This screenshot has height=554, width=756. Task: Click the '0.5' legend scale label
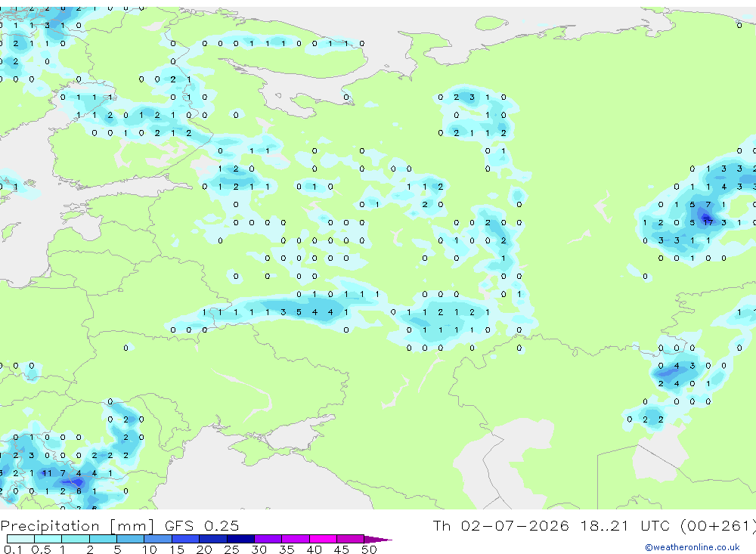pyautogui.click(x=41, y=549)
